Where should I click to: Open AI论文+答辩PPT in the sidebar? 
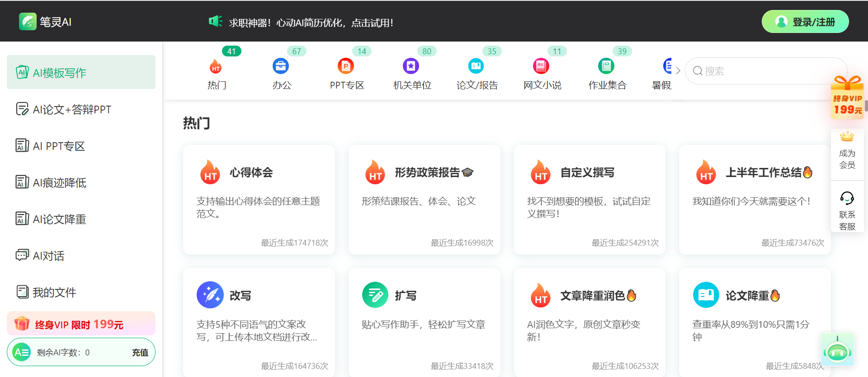[x=81, y=109]
